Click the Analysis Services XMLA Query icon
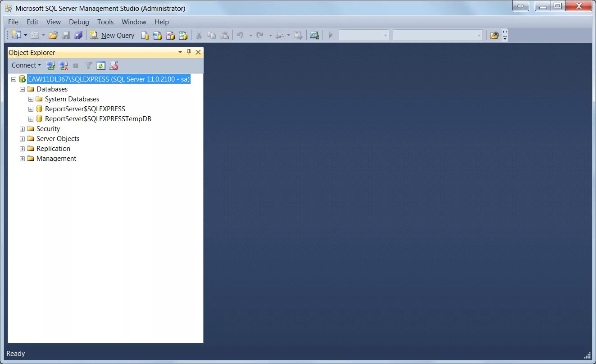The image size is (596, 364). tap(182, 35)
